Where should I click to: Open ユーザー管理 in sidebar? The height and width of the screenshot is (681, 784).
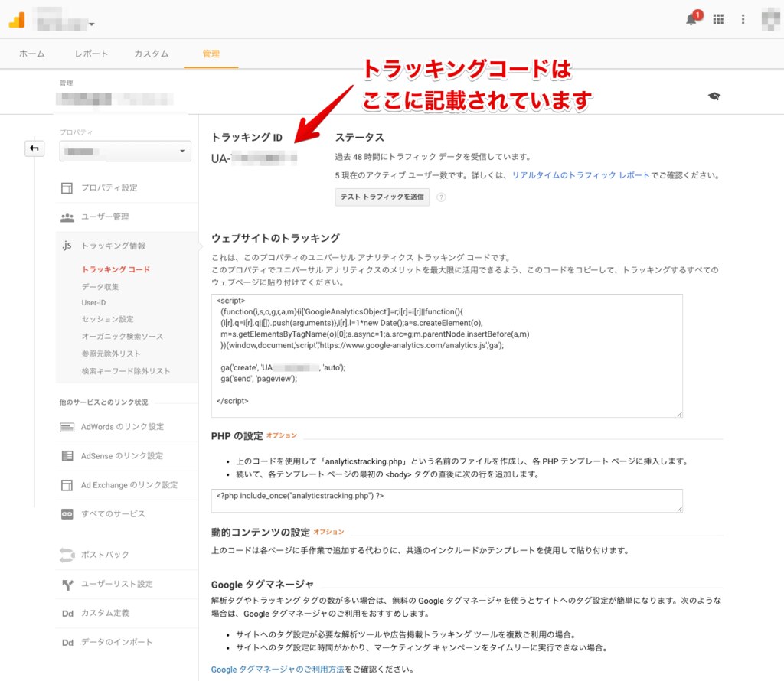pyautogui.click(x=105, y=217)
